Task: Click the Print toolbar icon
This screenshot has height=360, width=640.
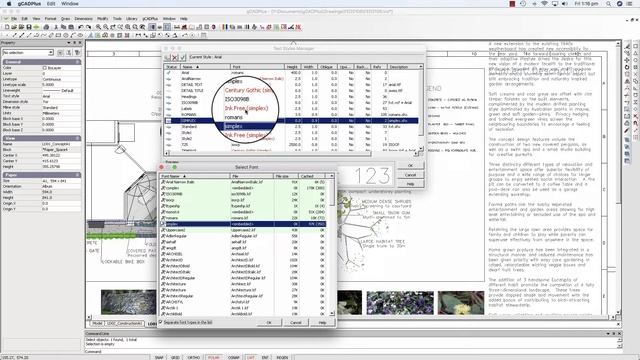Action: coord(46,27)
